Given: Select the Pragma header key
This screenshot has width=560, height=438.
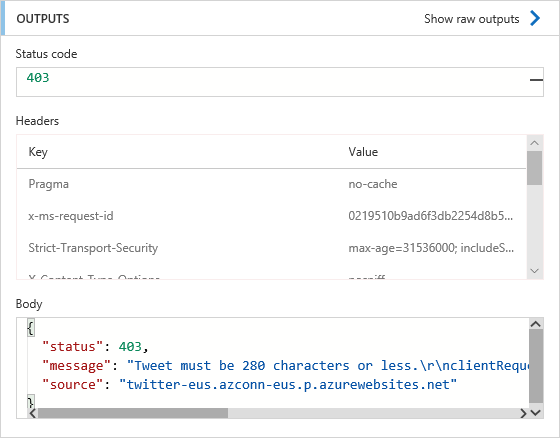Looking at the screenshot, I should (x=49, y=184).
